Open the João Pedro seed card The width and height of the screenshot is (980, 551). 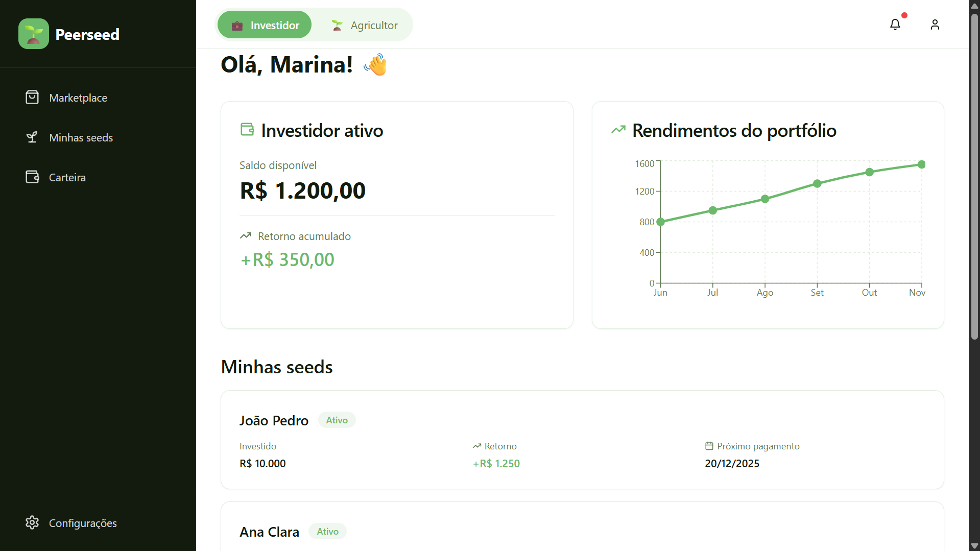coord(582,439)
